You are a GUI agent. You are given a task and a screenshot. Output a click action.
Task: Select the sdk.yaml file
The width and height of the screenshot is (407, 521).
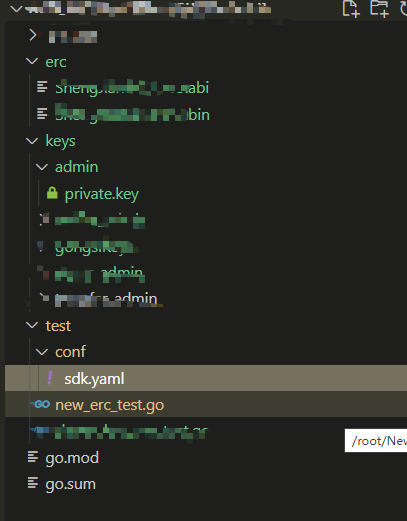(x=206, y=378)
